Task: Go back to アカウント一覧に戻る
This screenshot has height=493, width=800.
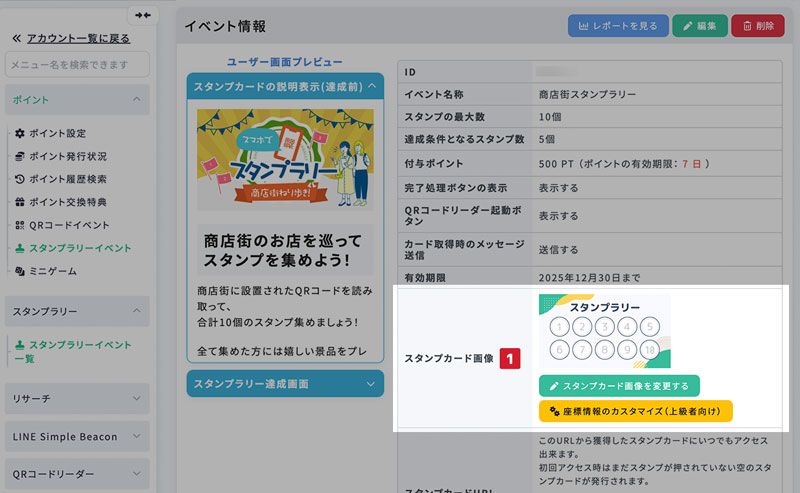Action: tap(70, 38)
